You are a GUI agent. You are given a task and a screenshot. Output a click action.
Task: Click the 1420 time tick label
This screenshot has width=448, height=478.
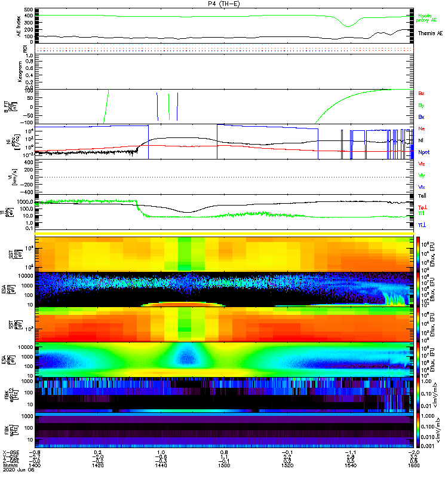click(x=98, y=465)
